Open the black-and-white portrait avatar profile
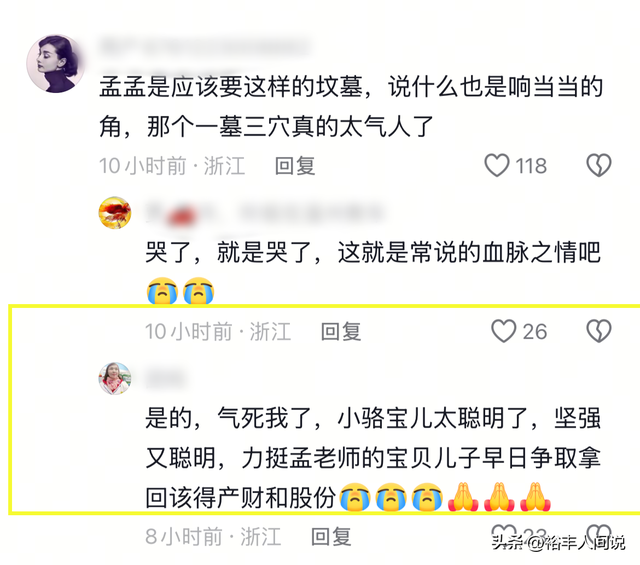 pyautogui.click(x=56, y=64)
